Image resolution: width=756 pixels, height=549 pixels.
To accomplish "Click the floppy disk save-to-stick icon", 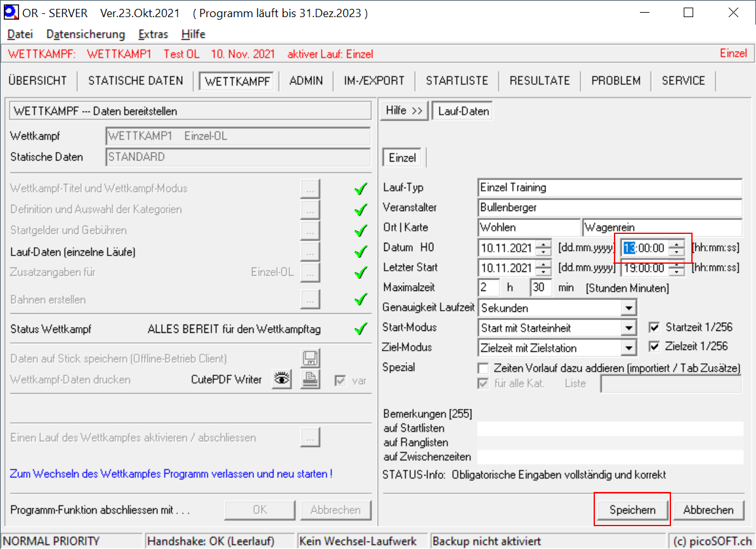I will click(310, 359).
